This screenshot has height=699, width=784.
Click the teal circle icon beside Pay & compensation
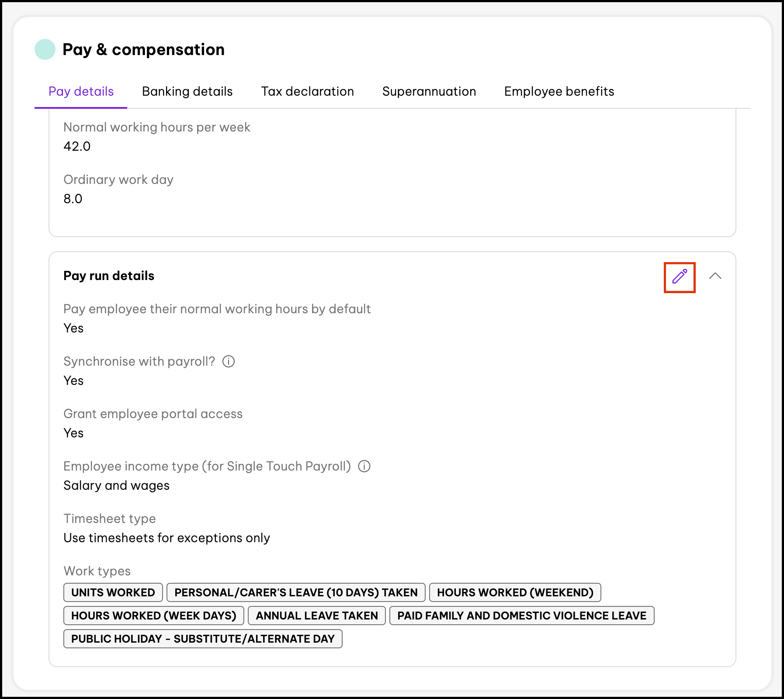coord(45,49)
